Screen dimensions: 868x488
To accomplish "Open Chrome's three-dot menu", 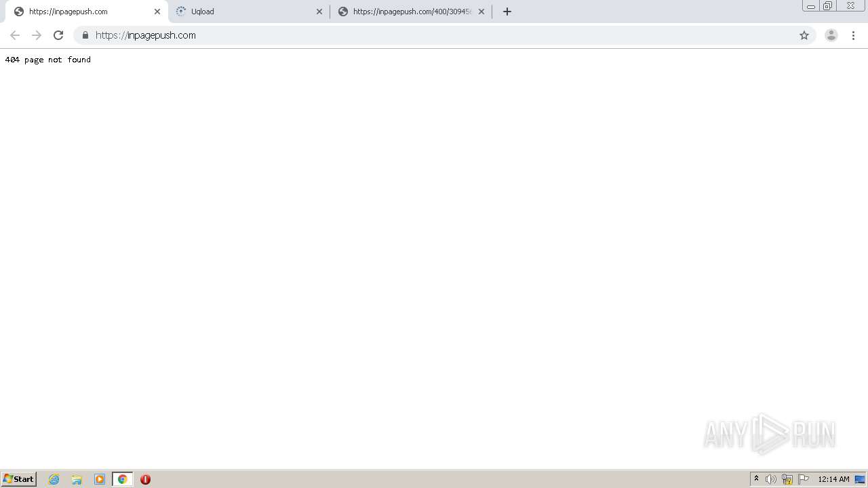I will (x=854, y=35).
